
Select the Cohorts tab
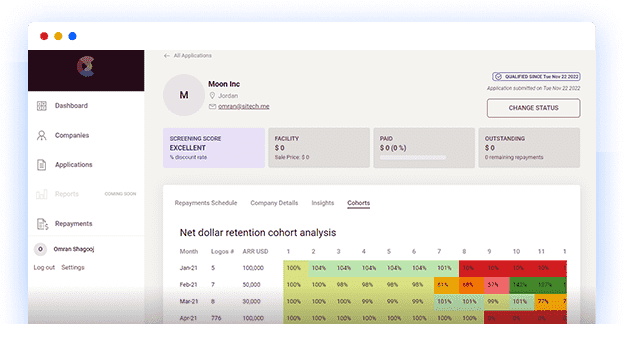pos(359,203)
